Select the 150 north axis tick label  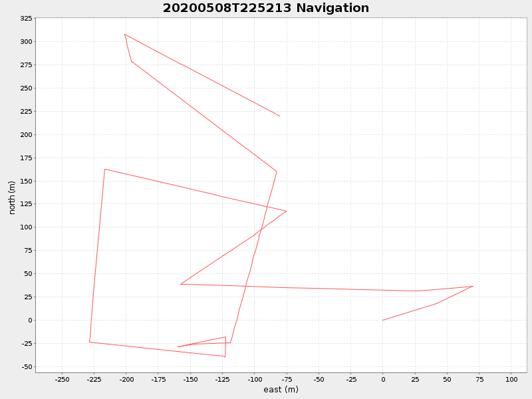(26, 181)
